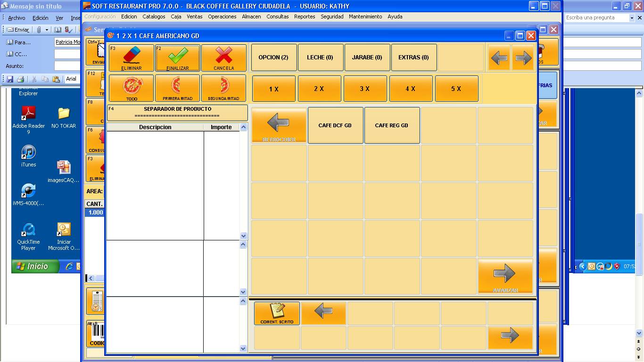This screenshot has height=362, width=644.
Task: Click the Avanzar forward arrow button
Action: 505,276
